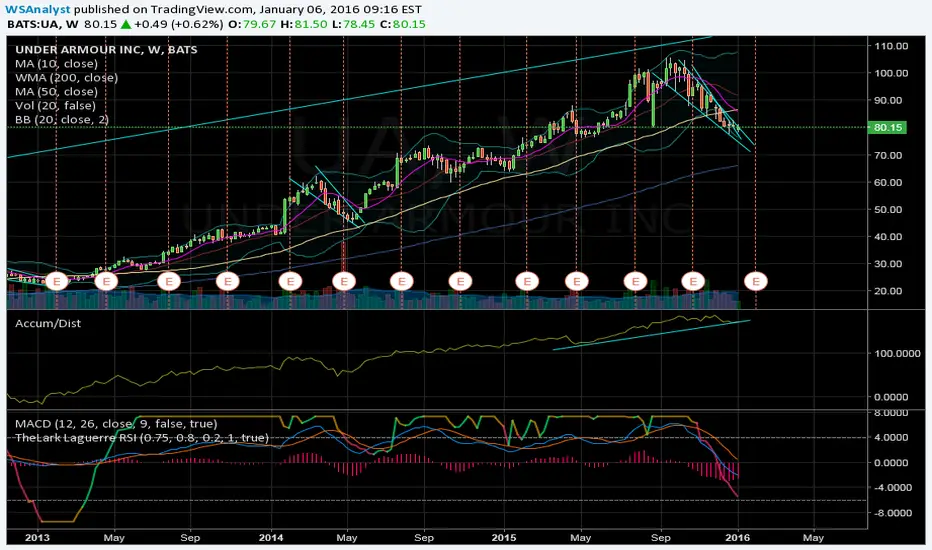Click the 2013 time axis label

[x=37, y=538]
